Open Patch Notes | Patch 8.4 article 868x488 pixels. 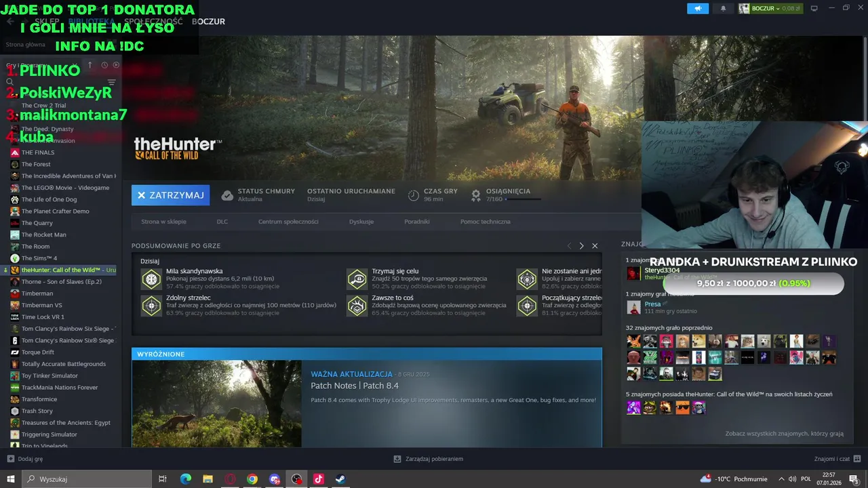(355, 386)
